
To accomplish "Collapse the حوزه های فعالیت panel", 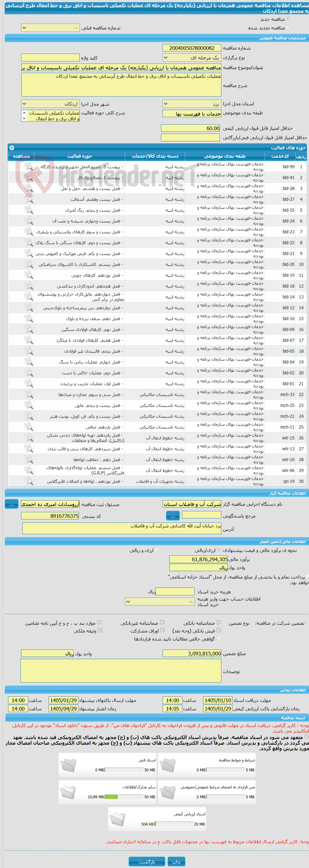I will (12, 148).
